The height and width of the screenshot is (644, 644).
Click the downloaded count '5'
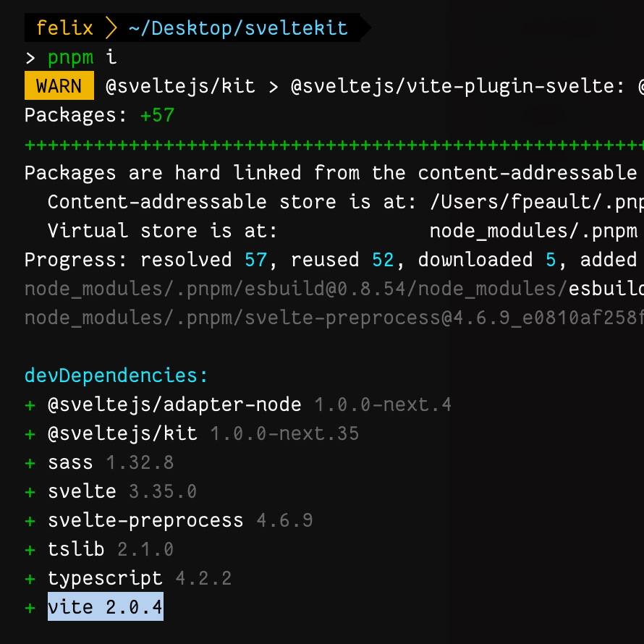(551, 260)
